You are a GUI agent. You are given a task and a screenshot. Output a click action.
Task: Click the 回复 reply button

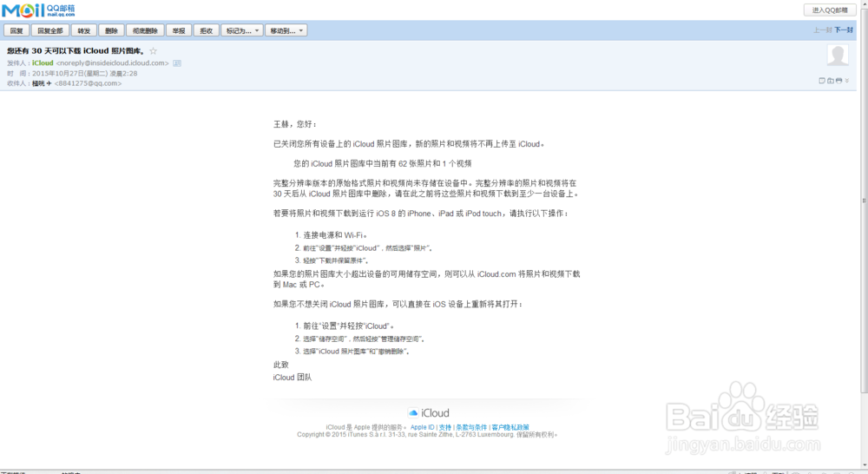(16, 31)
